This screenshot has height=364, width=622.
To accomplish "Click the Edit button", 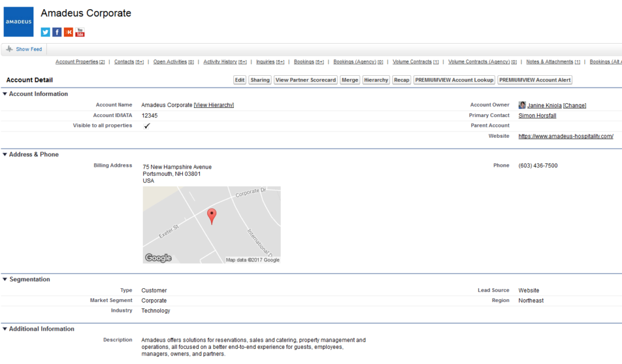I will [x=239, y=80].
